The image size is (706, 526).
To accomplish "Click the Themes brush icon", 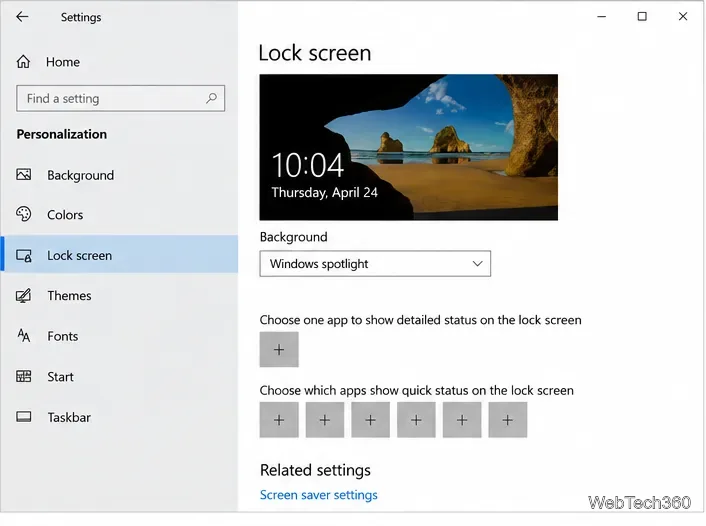I will click(23, 296).
